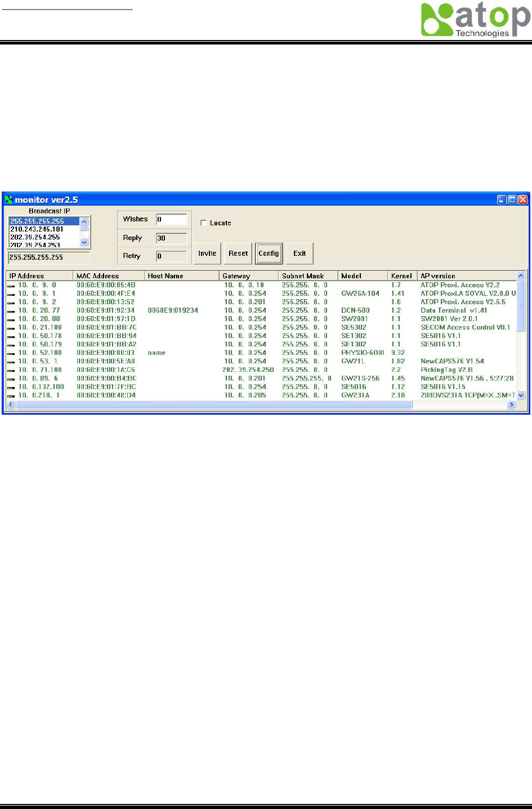Click the device list vertical scrollbar up arrow
The width and height of the screenshot is (532, 809).
(x=521, y=276)
